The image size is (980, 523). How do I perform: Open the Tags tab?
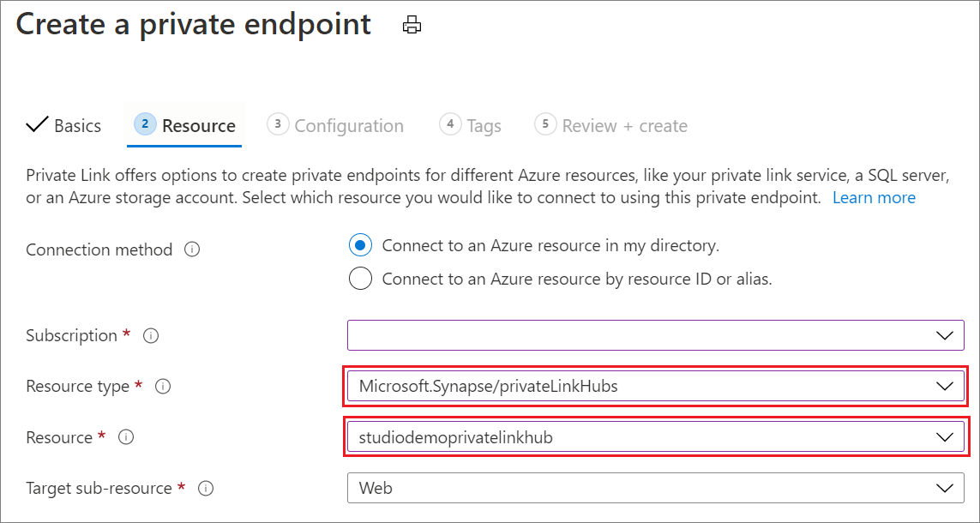(x=484, y=126)
